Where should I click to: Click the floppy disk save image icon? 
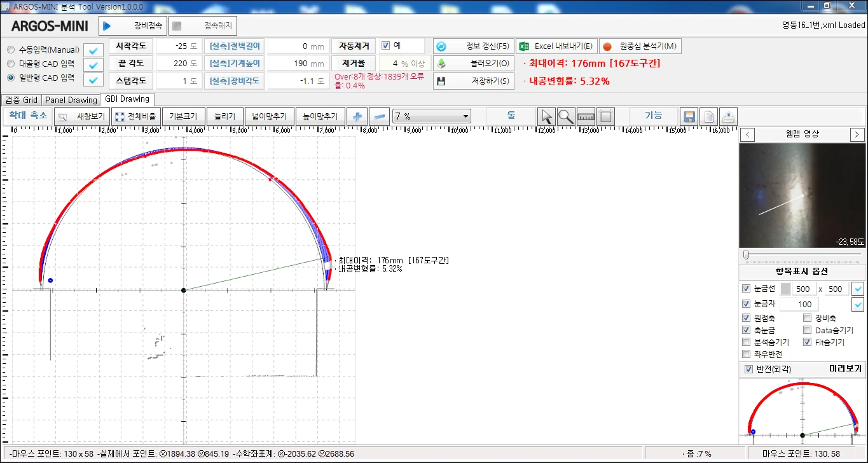[x=689, y=116]
